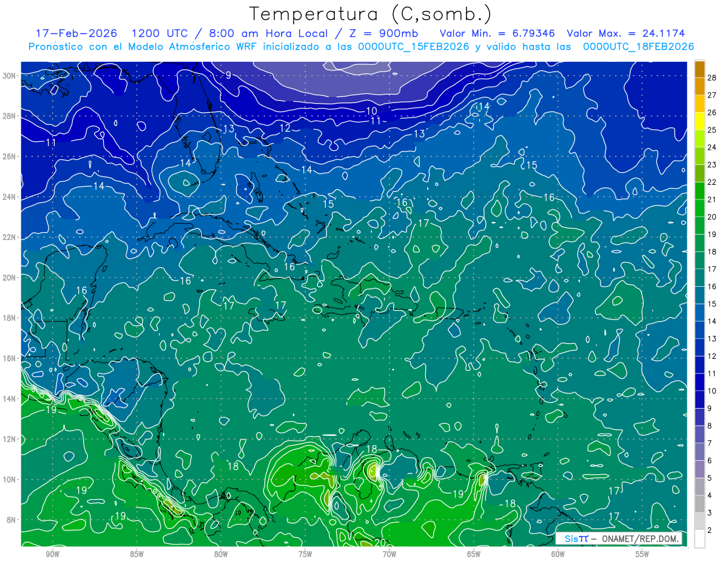728x562 pixels.
Task: Click the contour label '20' on the map
Action: coord(380,543)
